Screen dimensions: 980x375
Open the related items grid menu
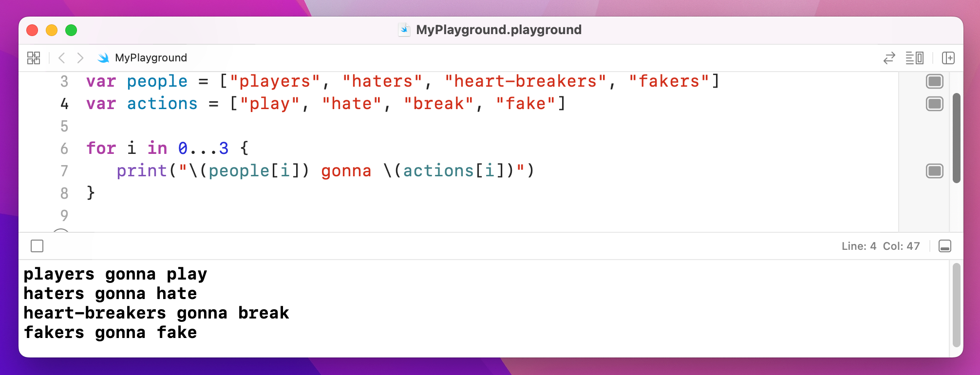pos(34,58)
